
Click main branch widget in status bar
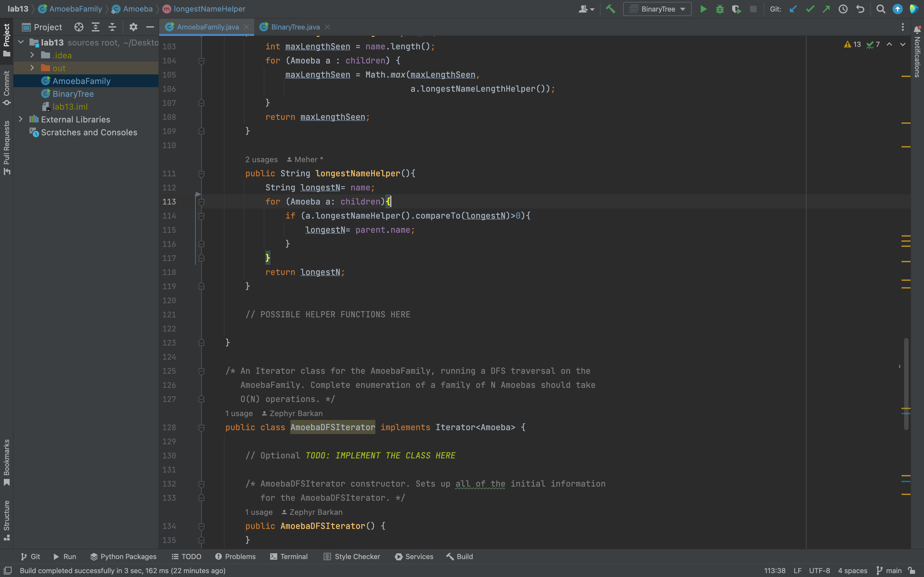(889, 571)
